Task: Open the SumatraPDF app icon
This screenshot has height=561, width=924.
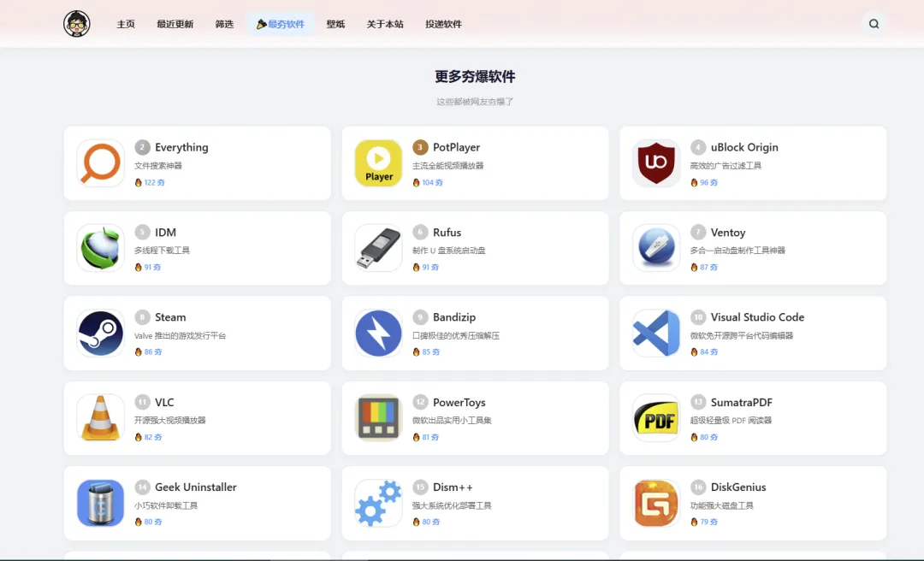Action: 656,418
